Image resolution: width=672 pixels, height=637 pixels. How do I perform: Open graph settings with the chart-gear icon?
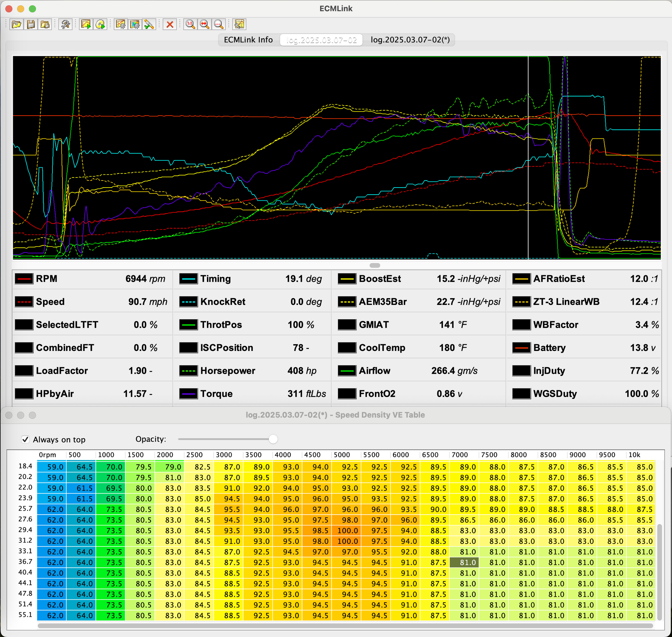[x=121, y=24]
